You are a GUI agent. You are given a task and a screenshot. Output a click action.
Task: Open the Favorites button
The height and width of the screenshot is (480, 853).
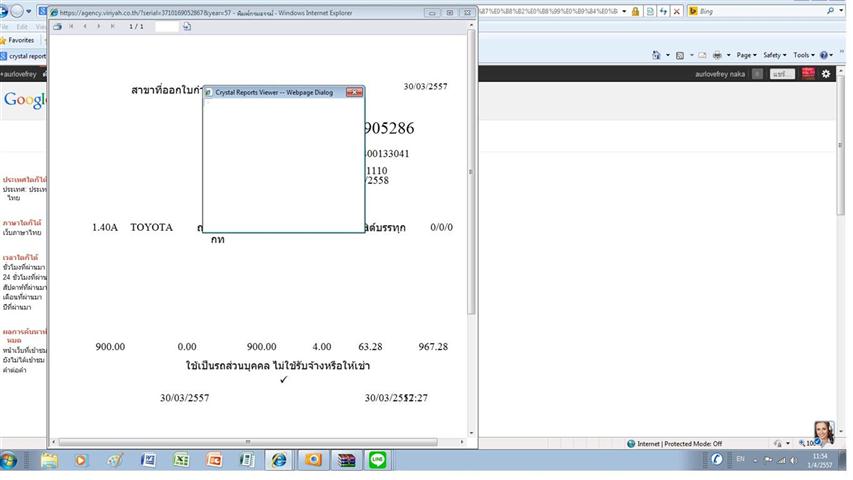coord(17,40)
